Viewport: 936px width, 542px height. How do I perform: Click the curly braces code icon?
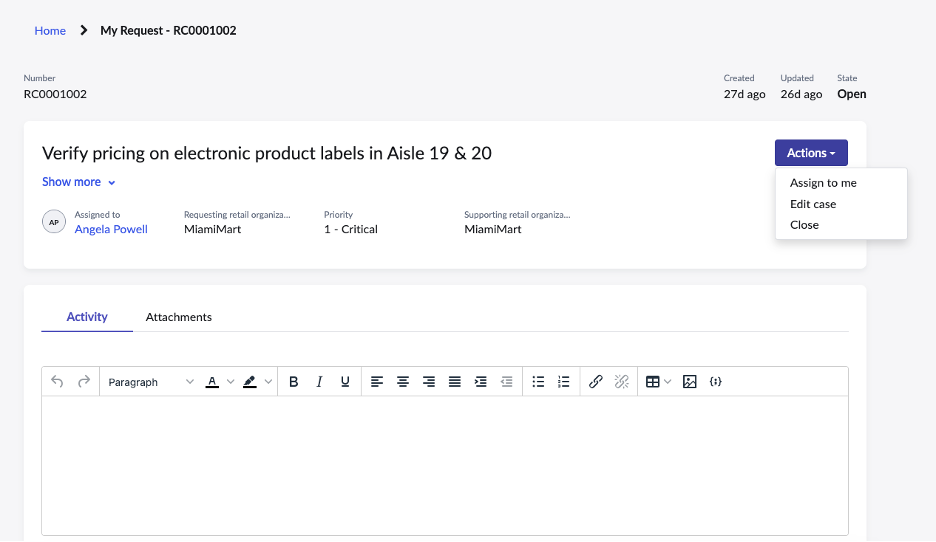pos(716,381)
